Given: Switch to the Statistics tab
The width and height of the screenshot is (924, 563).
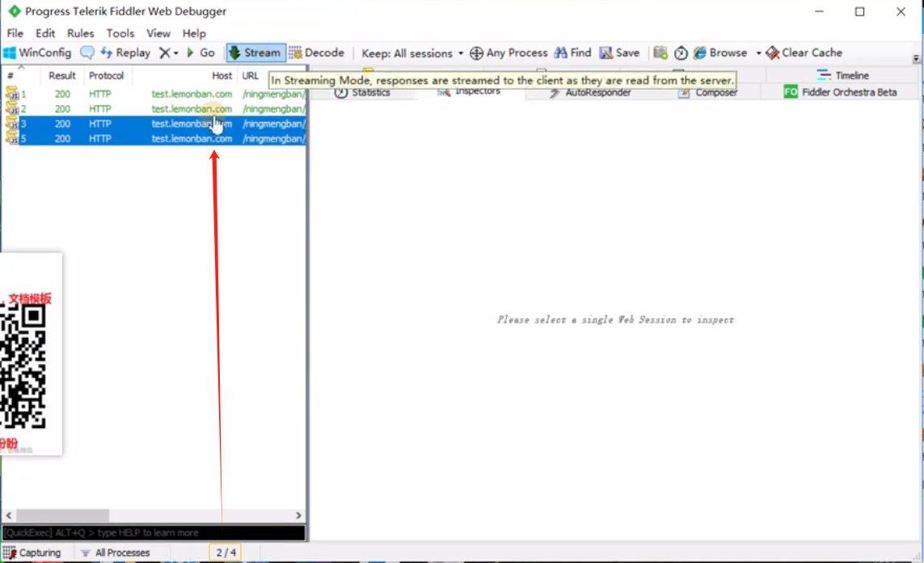Looking at the screenshot, I should click(362, 92).
